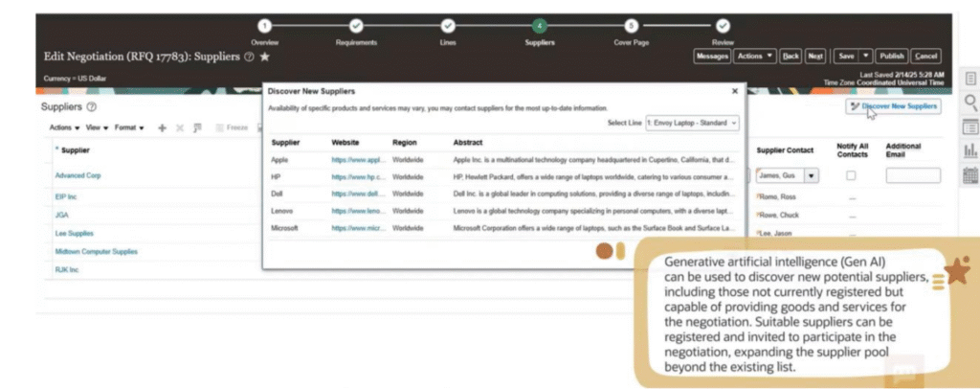Click the Discover New Suppliers button
This screenshot has height=389, width=980.
[x=893, y=106]
